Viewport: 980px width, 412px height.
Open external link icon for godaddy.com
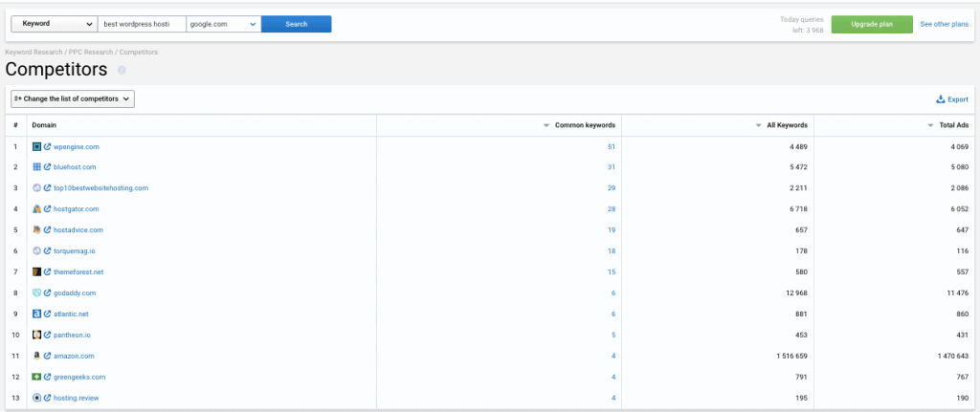click(47, 293)
